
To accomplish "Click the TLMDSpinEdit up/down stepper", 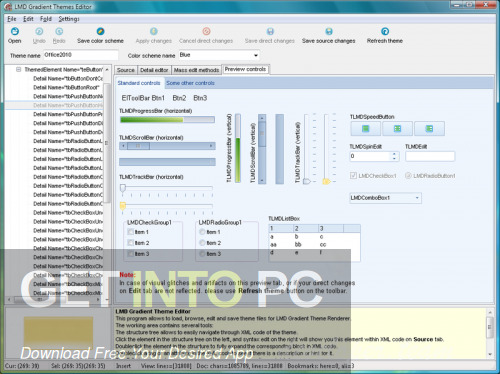I will pyautogui.click(x=394, y=156).
